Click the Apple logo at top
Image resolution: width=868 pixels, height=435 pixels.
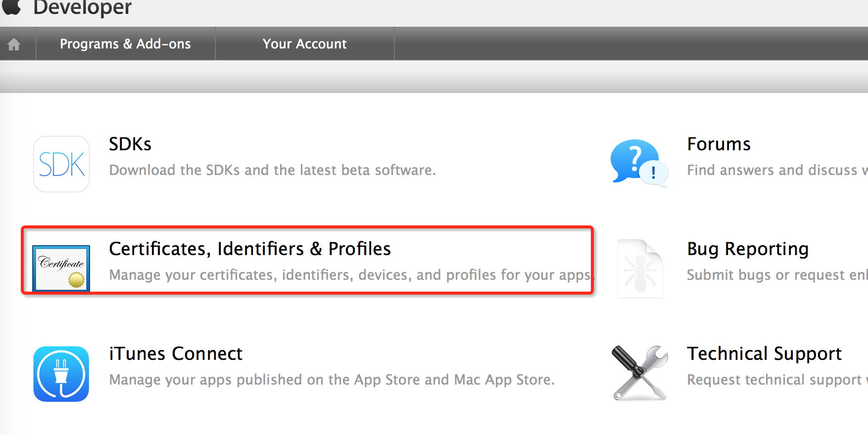click(x=12, y=6)
